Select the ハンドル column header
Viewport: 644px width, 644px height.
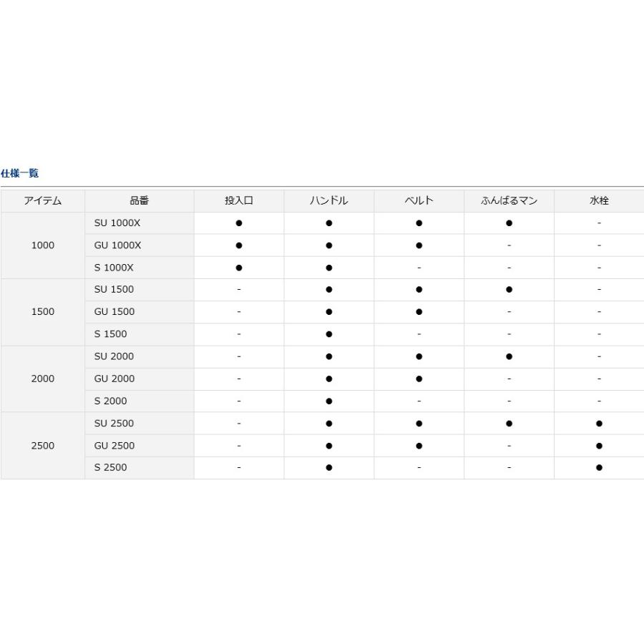[x=328, y=201]
